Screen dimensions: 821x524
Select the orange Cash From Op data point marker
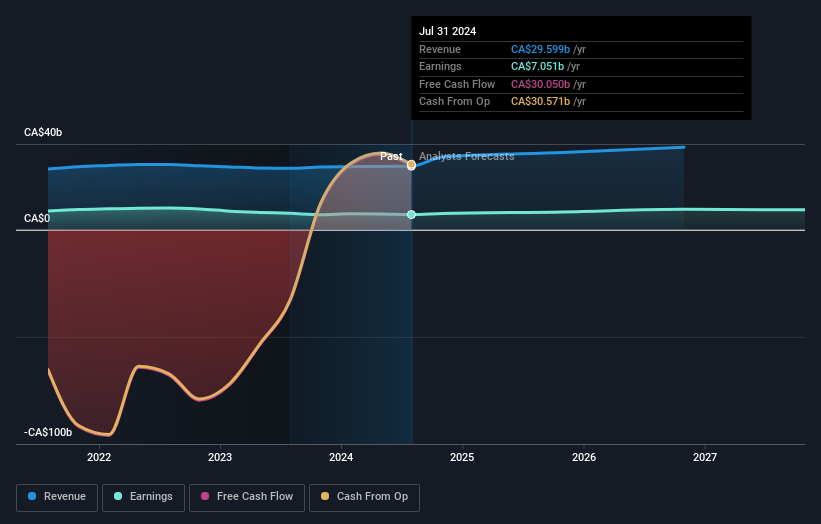click(x=412, y=165)
